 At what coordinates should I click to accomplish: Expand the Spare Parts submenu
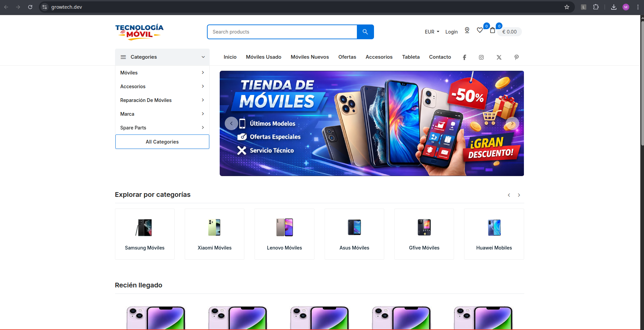(203, 127)
